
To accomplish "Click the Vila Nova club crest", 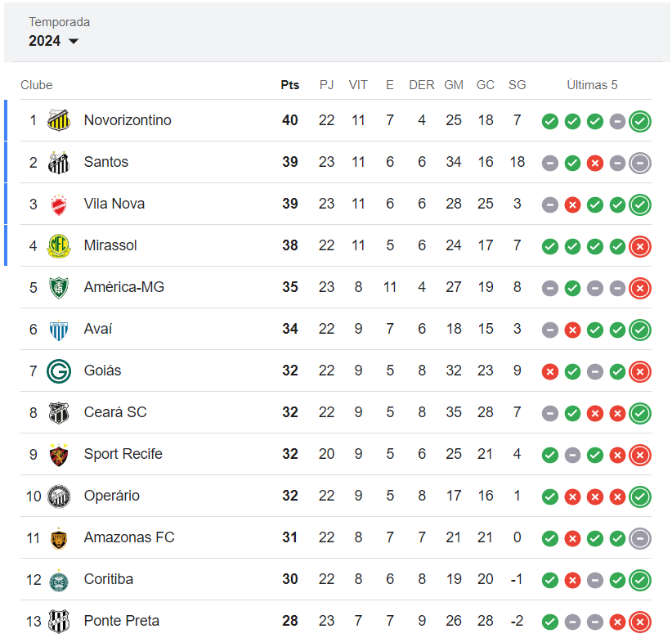I will 59,204.
